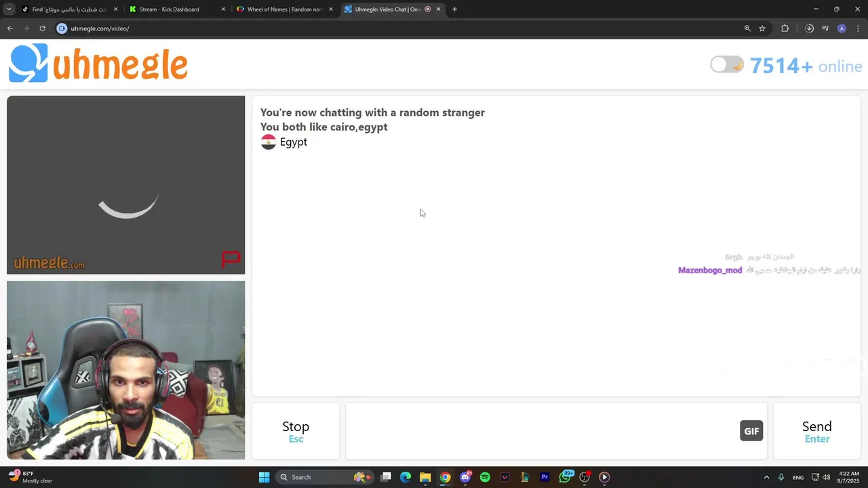This screenshot has width=868, height=488.
Task: Click the red flag report icon on stranger video
Action: coord(231,260)
